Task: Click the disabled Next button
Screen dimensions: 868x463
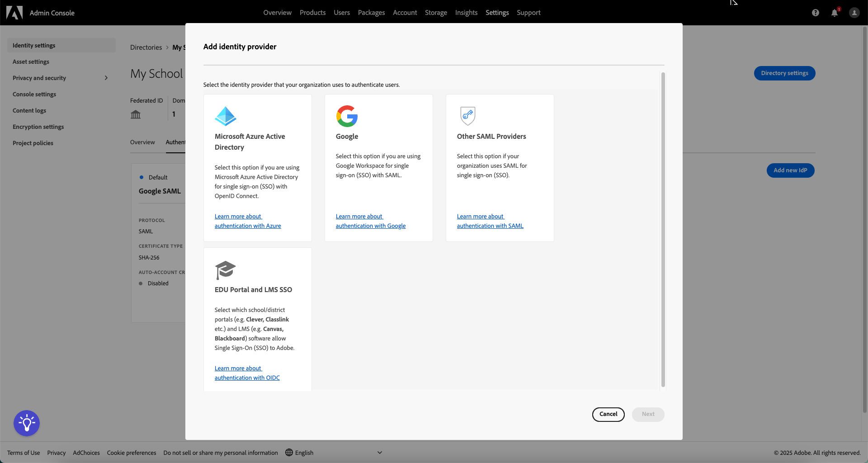Action: (648, 414)
